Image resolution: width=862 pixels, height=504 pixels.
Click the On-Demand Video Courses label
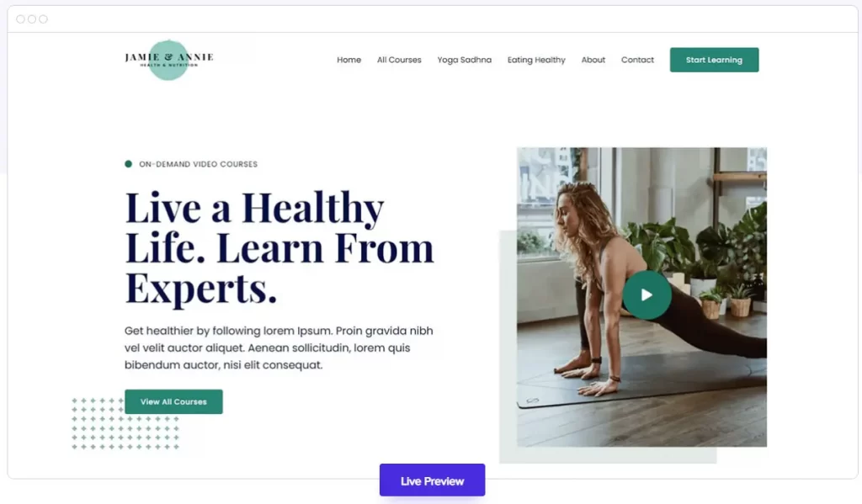click(198, 164)
